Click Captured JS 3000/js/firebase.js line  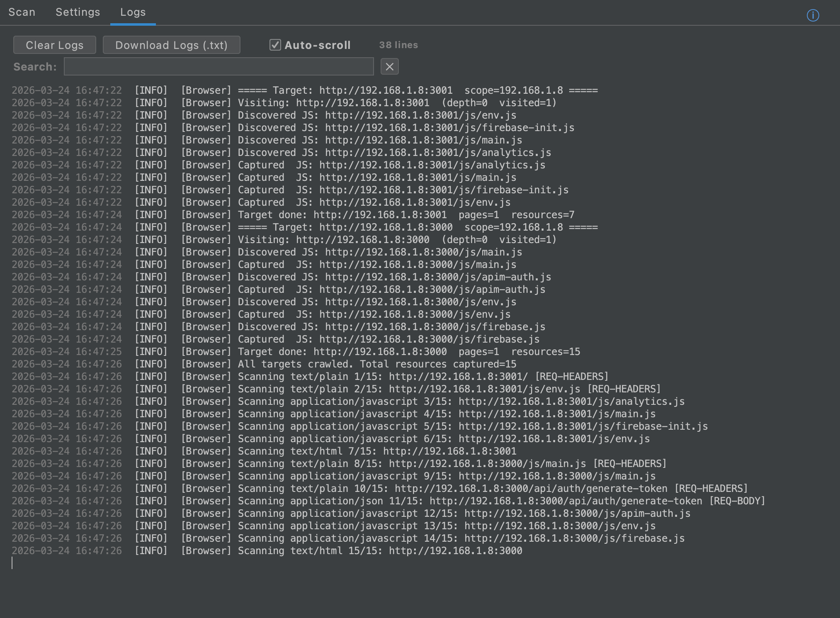coord(276,339)
